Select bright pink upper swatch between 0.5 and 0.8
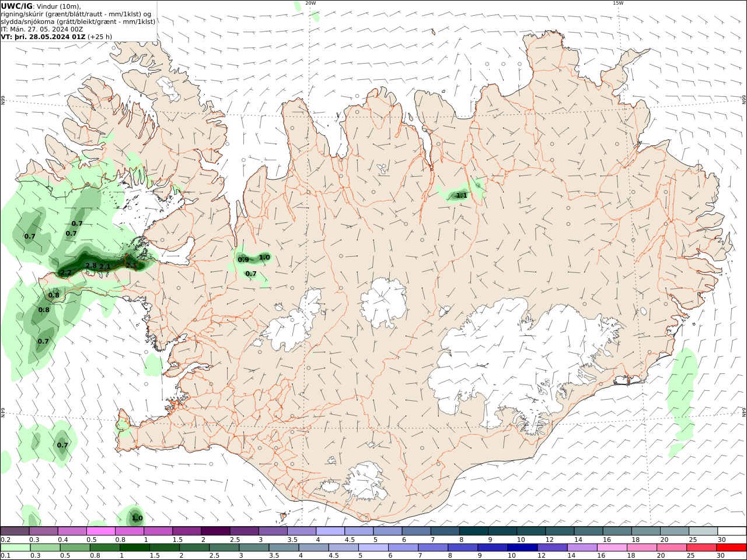747x560 pixels. click(100, 531)
